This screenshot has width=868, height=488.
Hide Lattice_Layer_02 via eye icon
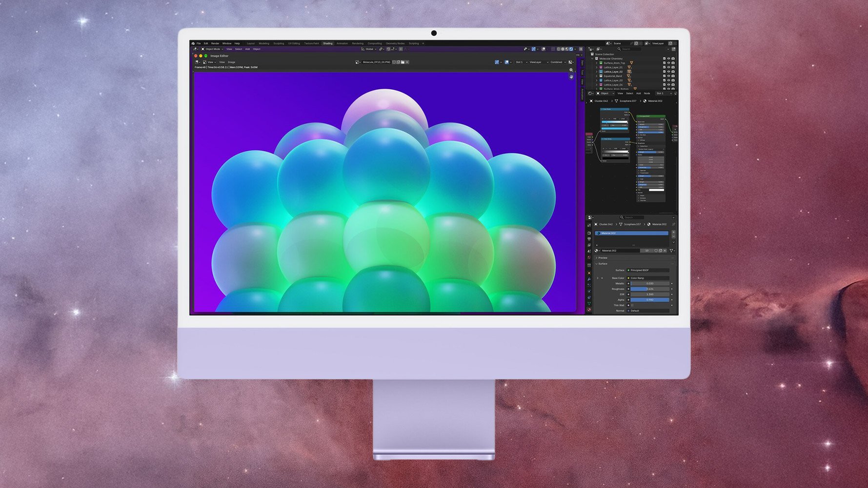(x=668, y=72)
